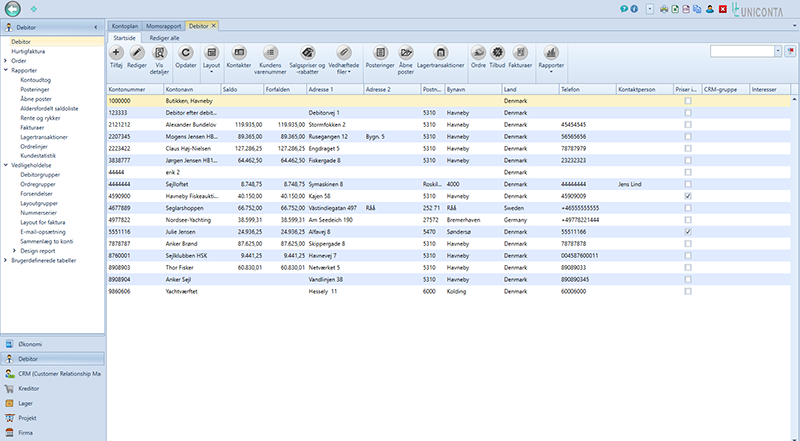
Task: Open Debitorgrupper under Vedligeholdelse
Action: click(x=40, y=175)
